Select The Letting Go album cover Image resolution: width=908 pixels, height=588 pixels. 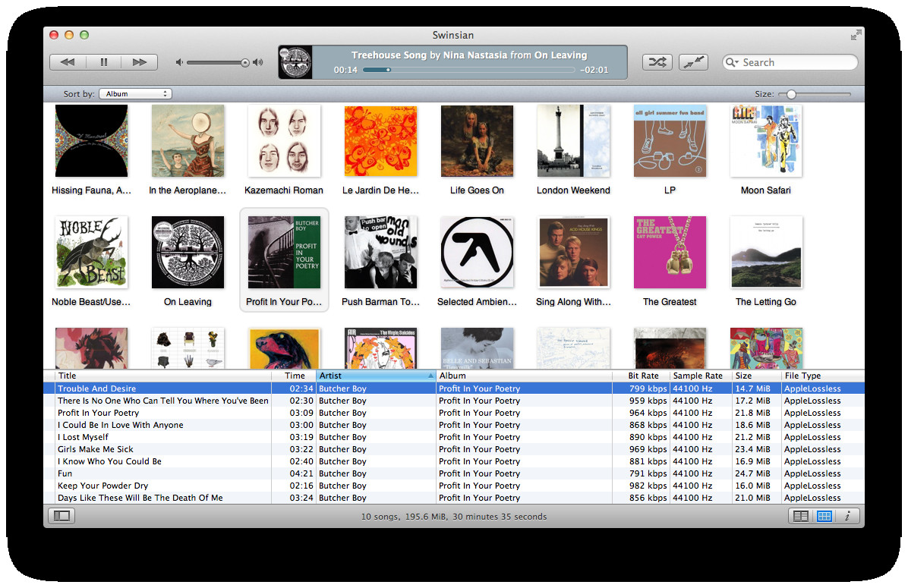(x=766, y=253)
